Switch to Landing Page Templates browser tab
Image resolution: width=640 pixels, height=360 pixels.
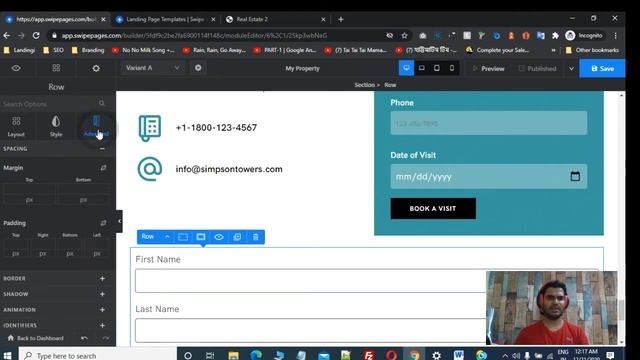165,19
